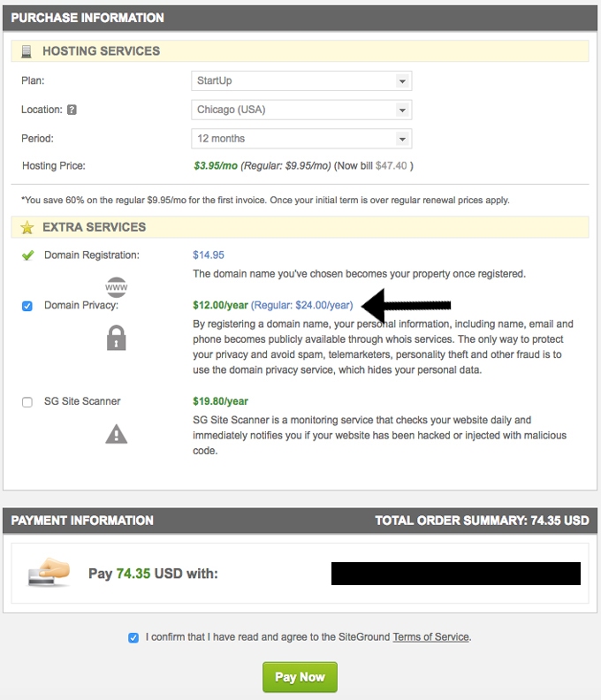The image size is (601, 700).
Task: Click the credit card hand icon
Action: click(x=49, y=572)
